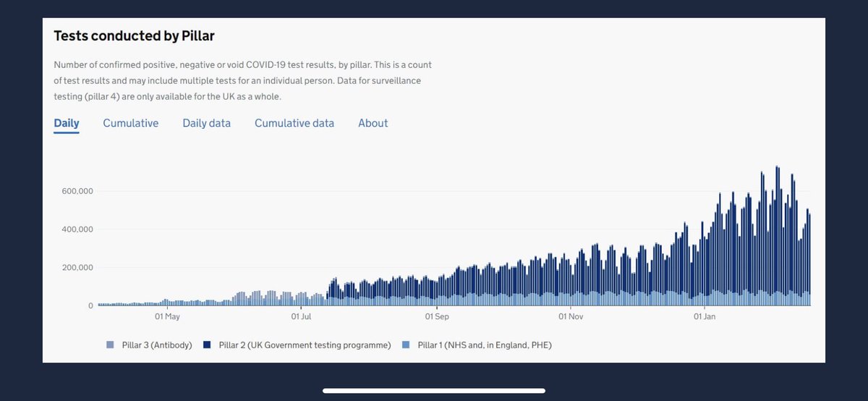Switch to the Cumulative tab
The image size is (868, 401).
[131, 123]
